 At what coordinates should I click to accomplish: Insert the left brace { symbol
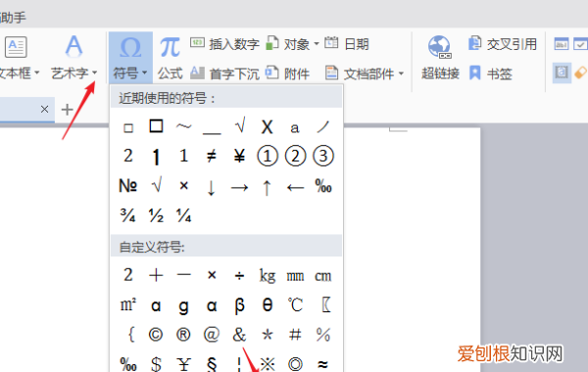tap(131, 334)
